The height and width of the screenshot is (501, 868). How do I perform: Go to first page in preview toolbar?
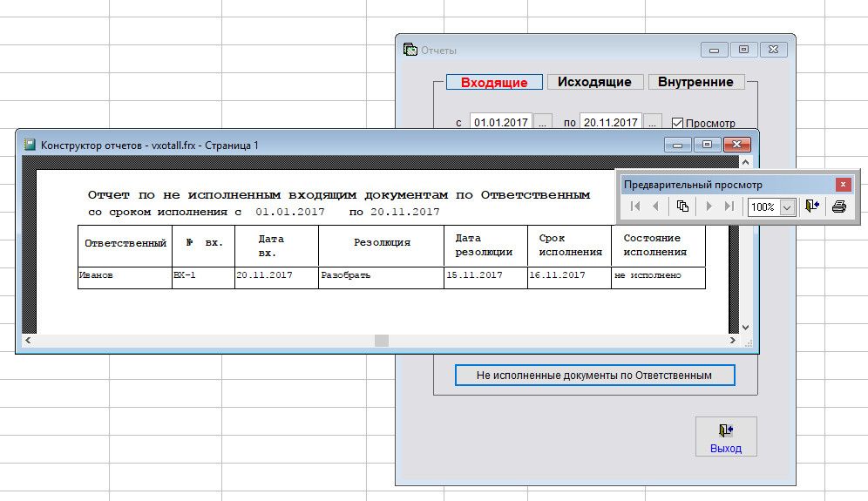(635, 206)
